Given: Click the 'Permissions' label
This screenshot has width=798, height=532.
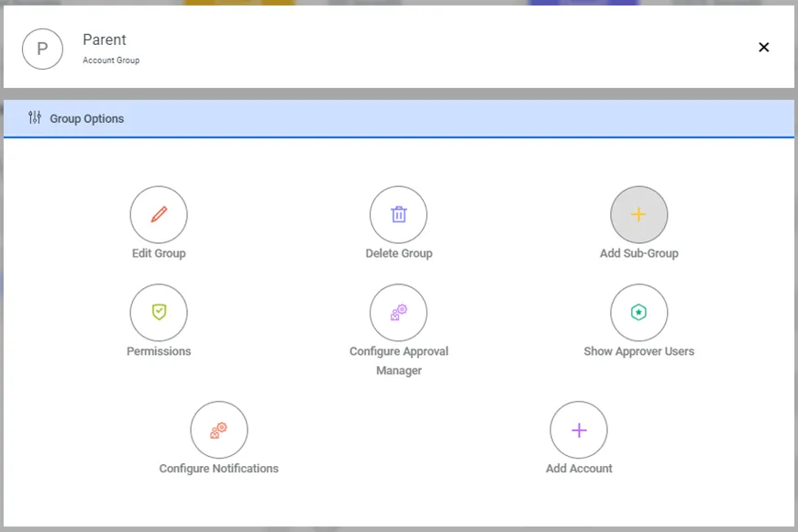Looking at the screenshot, I should coord(159,351).
